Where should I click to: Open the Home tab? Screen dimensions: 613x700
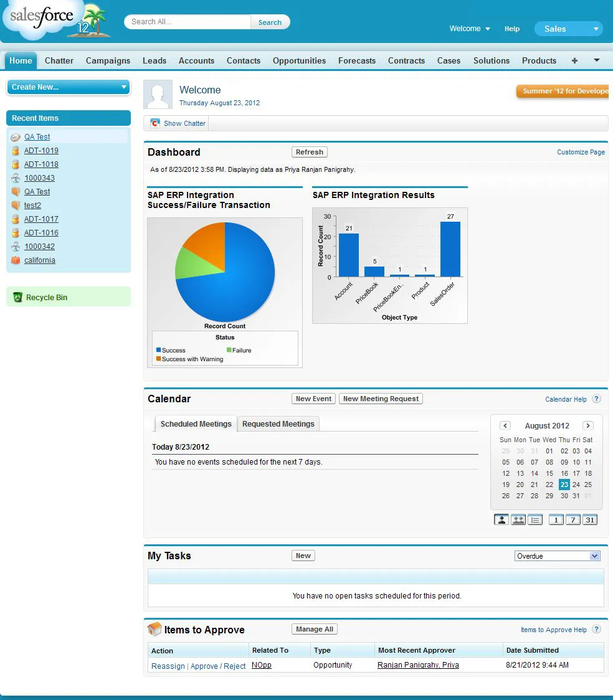21,60
